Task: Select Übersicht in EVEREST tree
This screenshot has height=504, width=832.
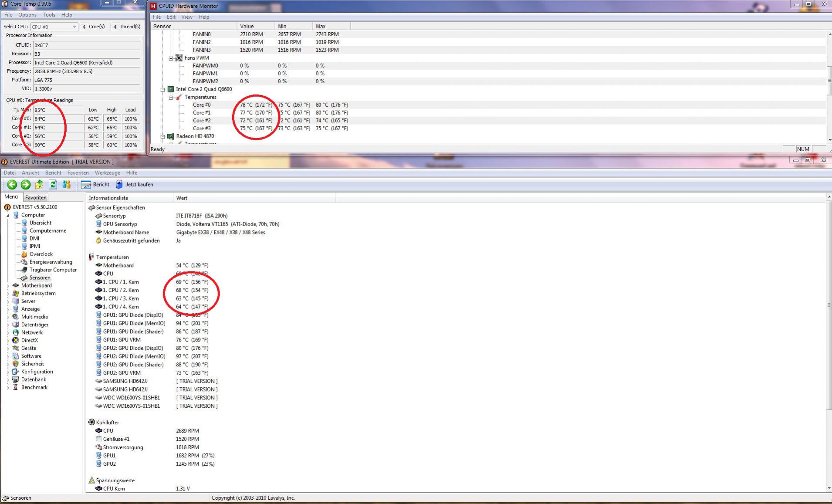Action: [41, 223]
